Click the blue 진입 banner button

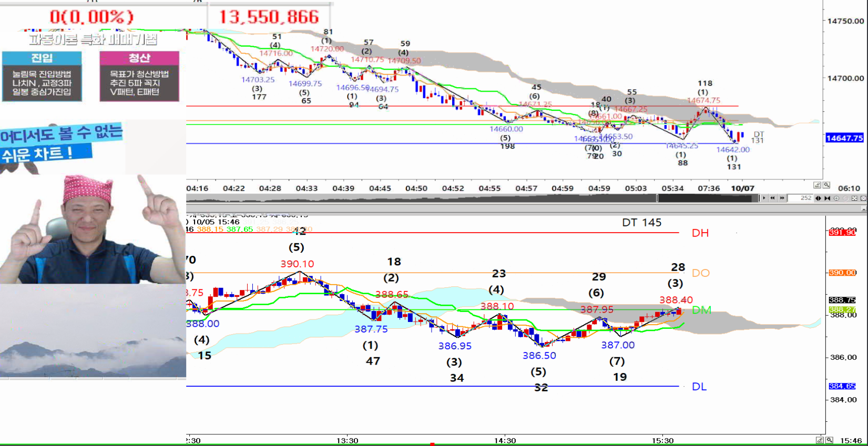(x=42, y=58)
